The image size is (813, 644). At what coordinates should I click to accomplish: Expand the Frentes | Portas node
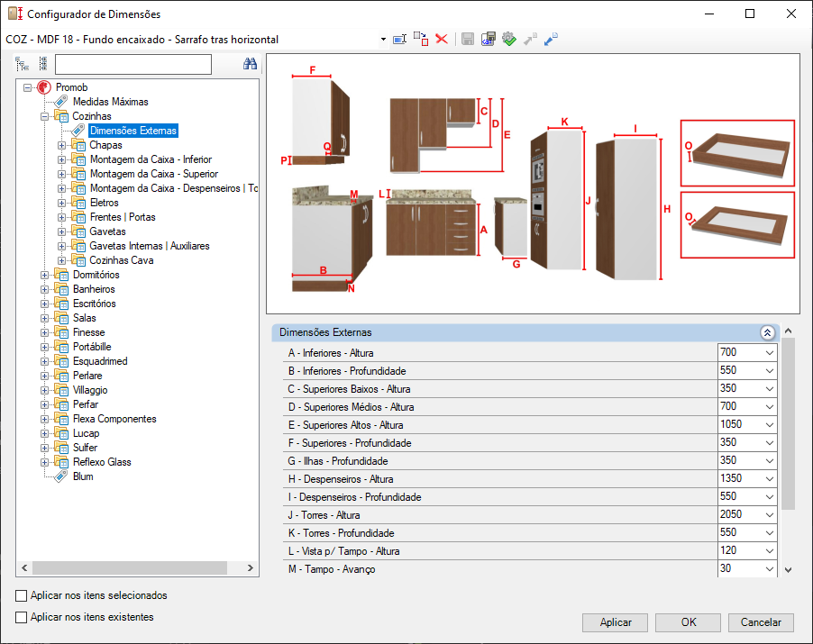pyautogui.click(x=61, y=218)
